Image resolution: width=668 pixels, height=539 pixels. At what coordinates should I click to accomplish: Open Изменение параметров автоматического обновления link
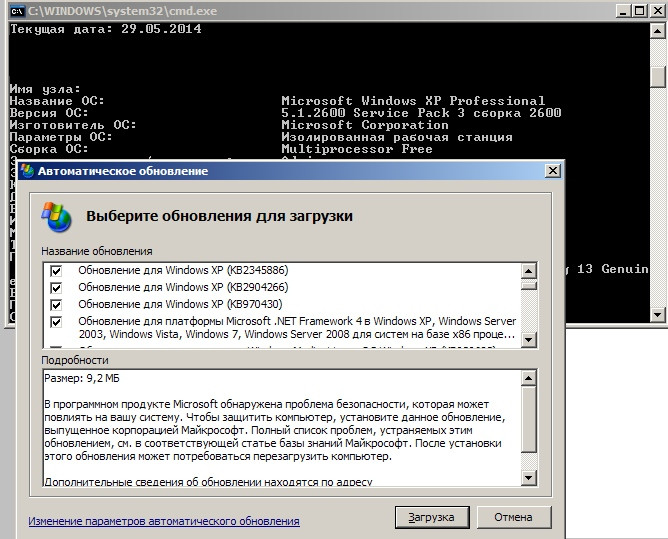point(164,521)
